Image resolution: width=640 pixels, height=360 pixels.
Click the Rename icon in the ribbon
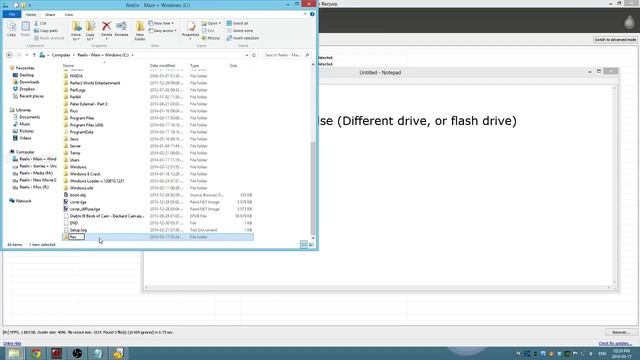[121, 29]
